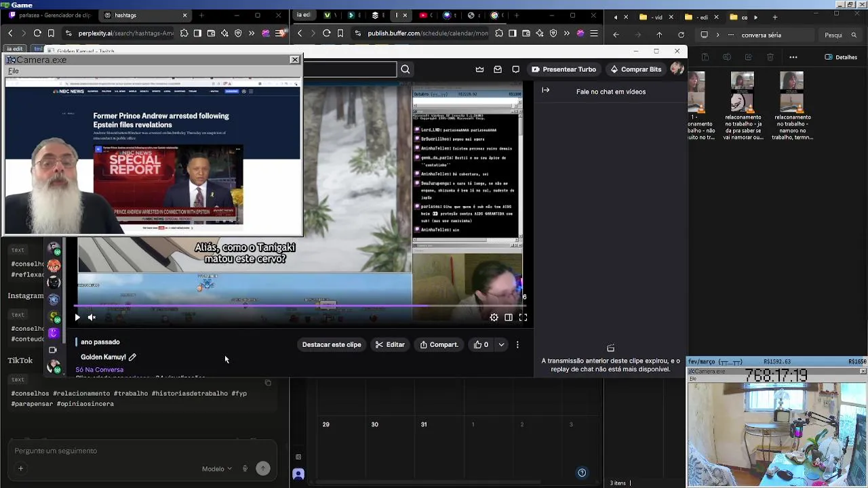Toggle Detalhes pane in File Explorer
The width and height of the screenshot is (868, 488).
tap(841, 57)
